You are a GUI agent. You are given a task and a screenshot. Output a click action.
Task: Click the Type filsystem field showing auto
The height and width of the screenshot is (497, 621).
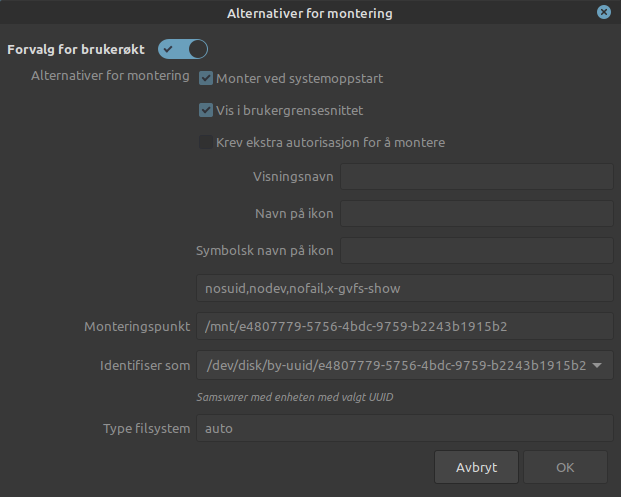pyautogui.click(x=405, y=428)
